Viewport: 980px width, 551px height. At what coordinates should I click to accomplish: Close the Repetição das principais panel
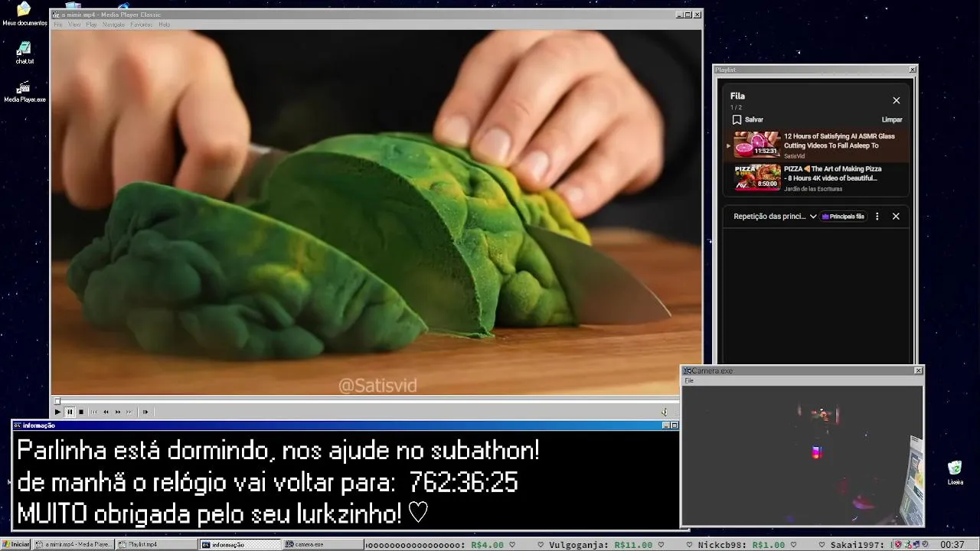point(896,217)
